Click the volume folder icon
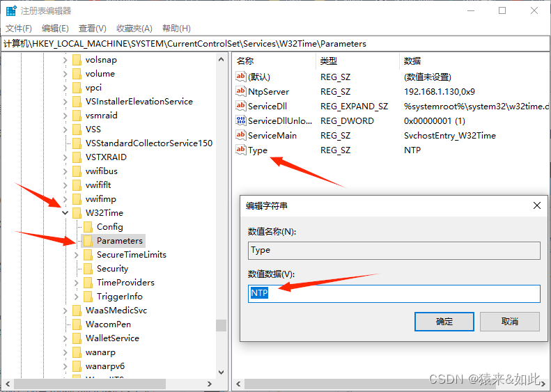 77,74
